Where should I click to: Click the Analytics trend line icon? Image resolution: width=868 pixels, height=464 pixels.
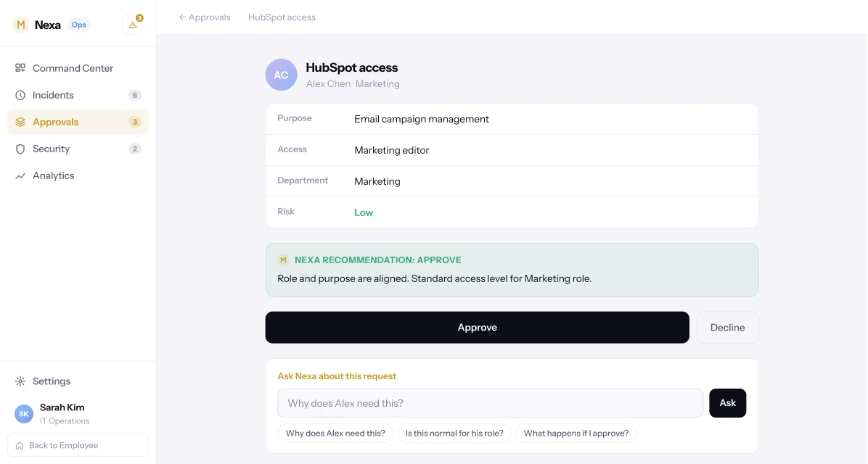(20, 176)
